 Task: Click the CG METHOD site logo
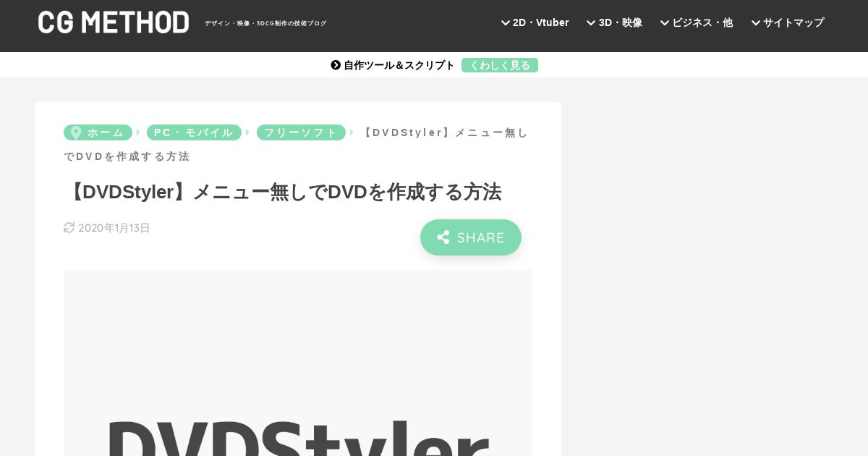(114, 22)
